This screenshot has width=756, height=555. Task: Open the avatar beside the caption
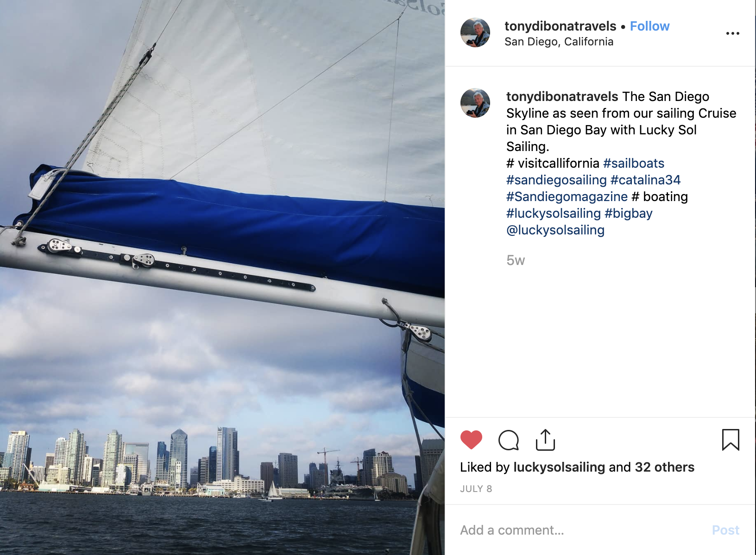click(475, 103)
